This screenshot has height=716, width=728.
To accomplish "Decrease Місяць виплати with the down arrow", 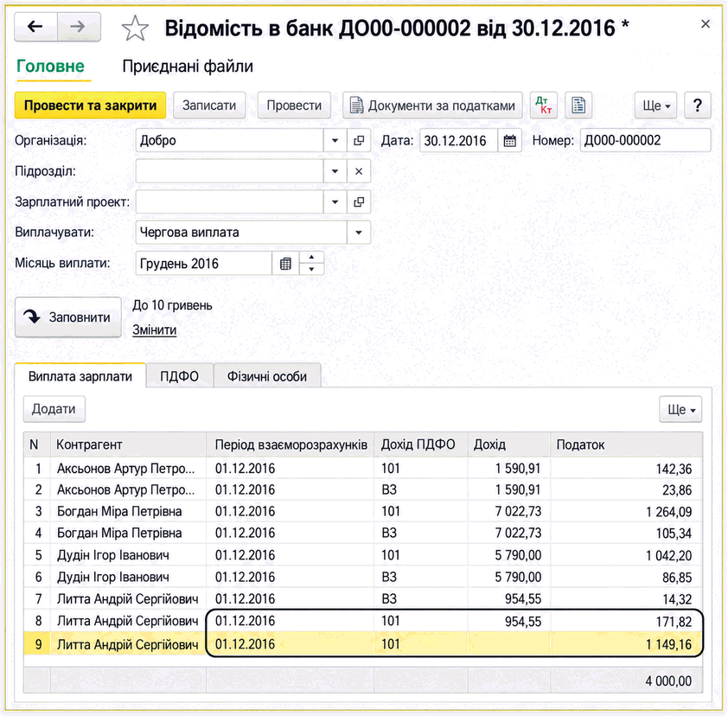I will pos(311,269).
